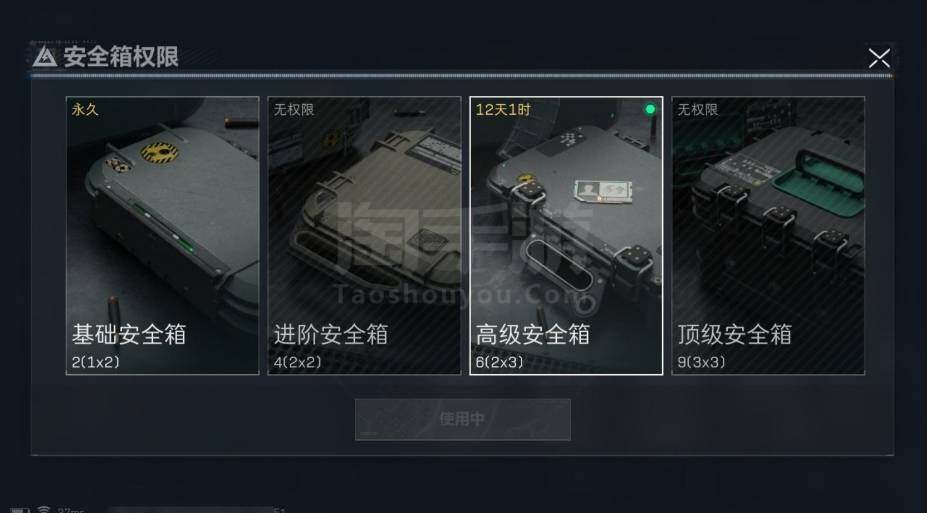Viewport: 927px width, 513px height.
Task: Click the 2(1x2) size text
Action: pos(96,362)
